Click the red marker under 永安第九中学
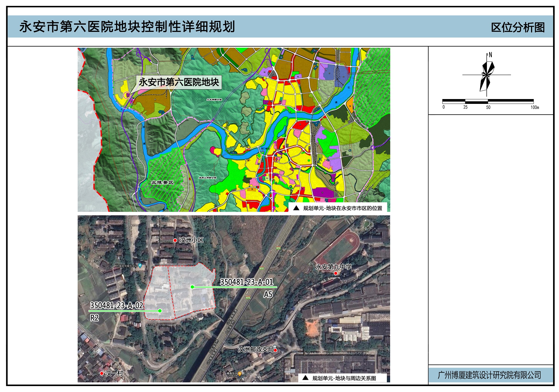 (336, 273)
